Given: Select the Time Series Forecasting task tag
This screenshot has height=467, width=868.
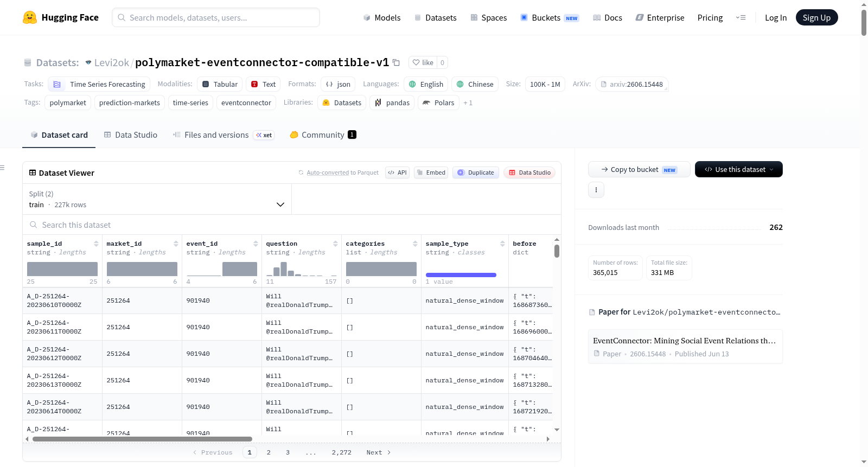Looking at the screenshot, I should [99, 84].
